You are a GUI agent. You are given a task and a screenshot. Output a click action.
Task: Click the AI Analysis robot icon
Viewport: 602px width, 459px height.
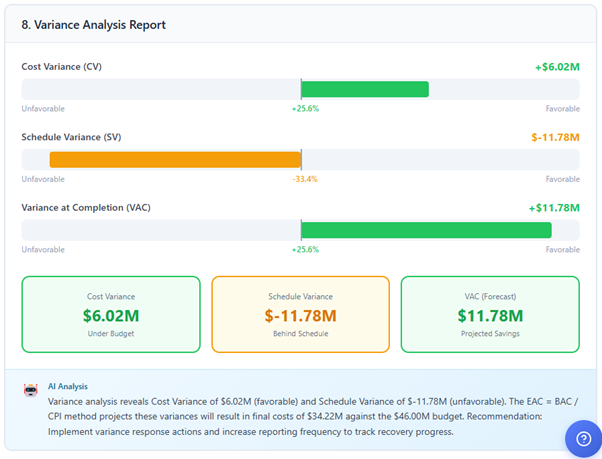[30, 391]
